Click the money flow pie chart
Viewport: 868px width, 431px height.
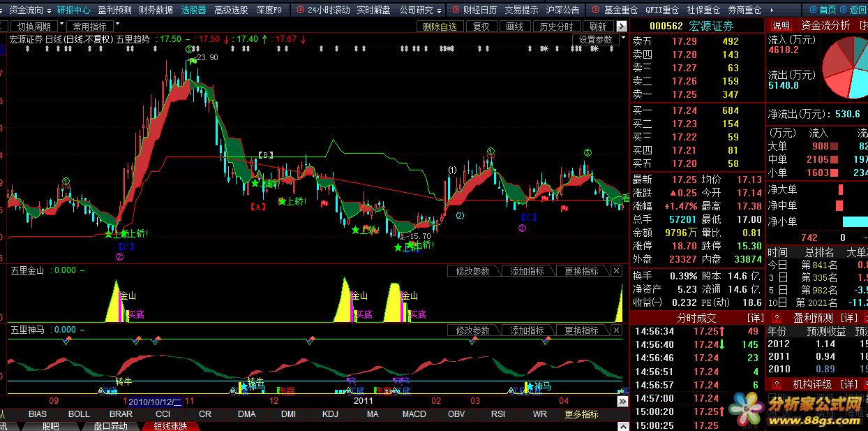point(845,68)
